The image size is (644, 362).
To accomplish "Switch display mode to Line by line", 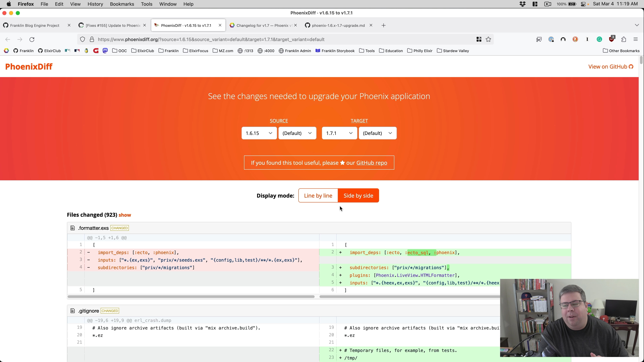I will click(x=318, y=196).
